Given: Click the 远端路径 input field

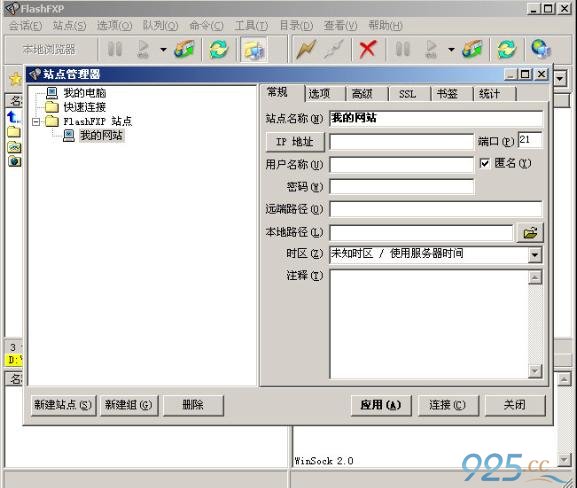Looking at the screenshot, I should tap(436, 209).
